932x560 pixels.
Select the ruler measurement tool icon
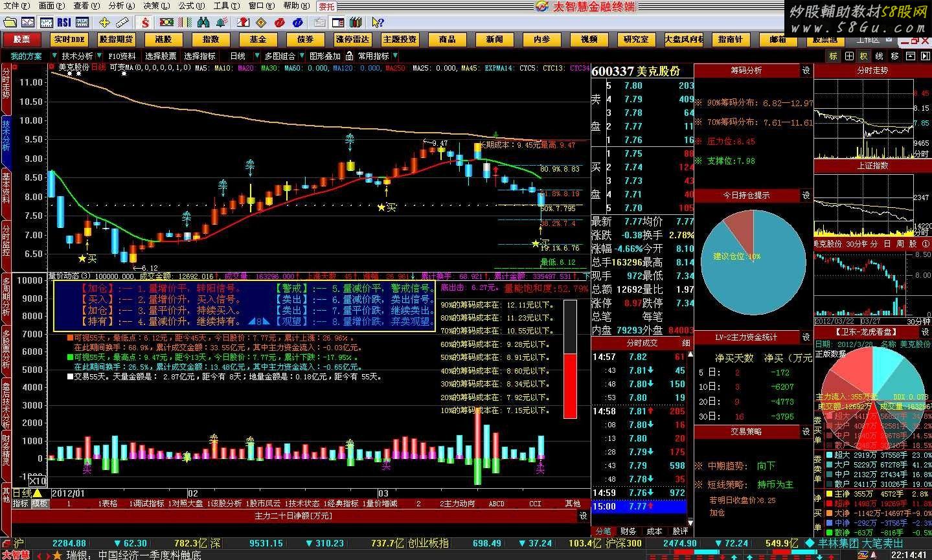(122, 22)
